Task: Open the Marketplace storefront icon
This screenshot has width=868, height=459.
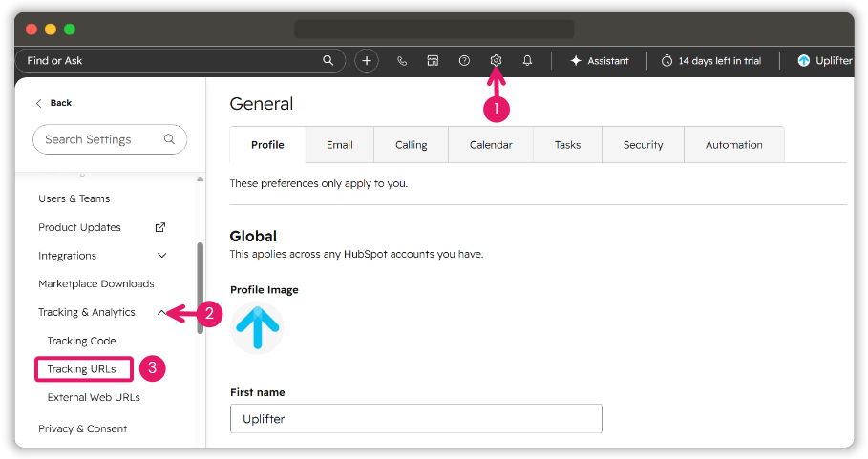Action: [433, 61]
